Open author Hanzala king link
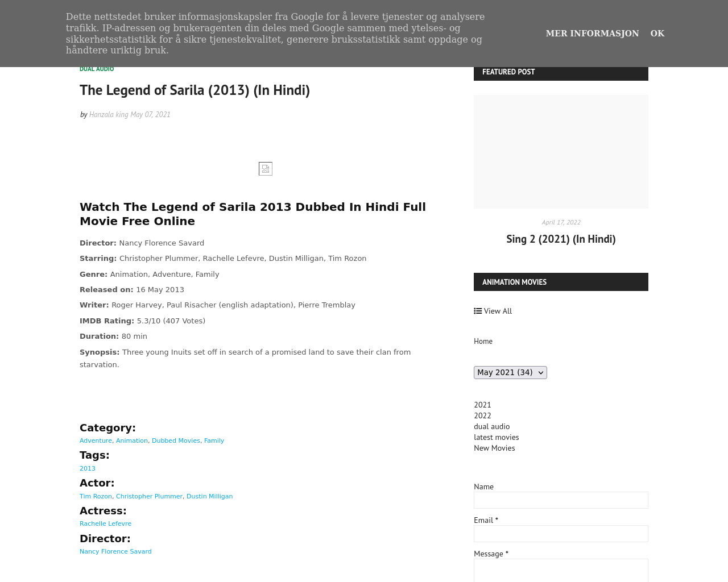The width and height of the screenshot is (728, 582). click(109, 115)
